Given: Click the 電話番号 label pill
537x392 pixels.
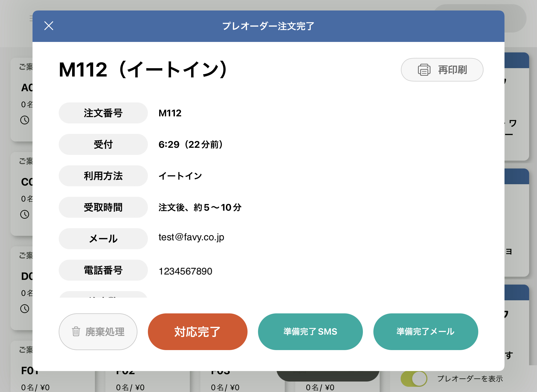Looking at the screenshot, I should coord(103,270).
